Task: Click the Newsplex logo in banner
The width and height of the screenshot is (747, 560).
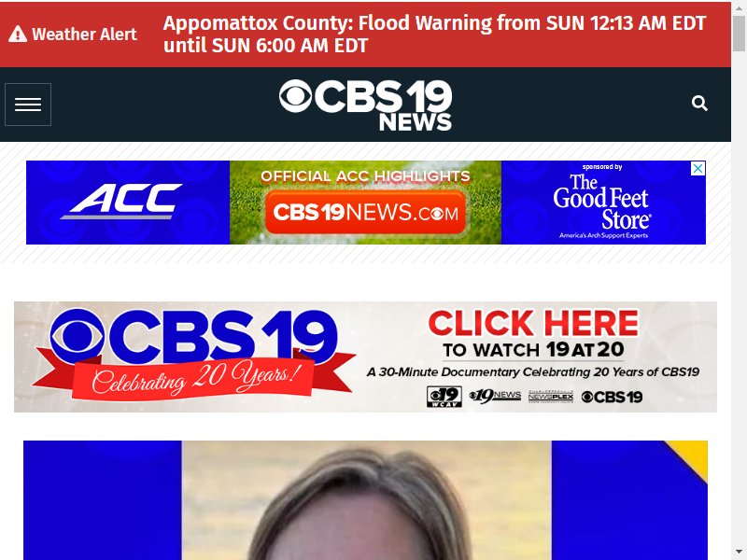Action: click(551, 396)
